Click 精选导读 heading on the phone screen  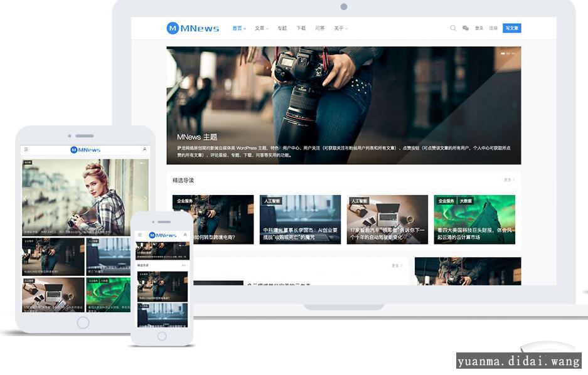143,265
